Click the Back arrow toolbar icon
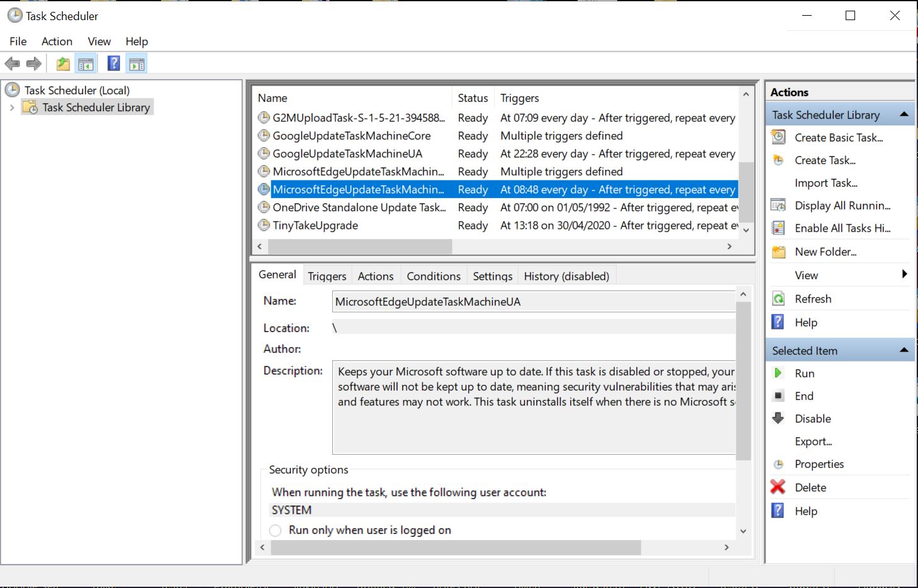Screen dimensions: 918x588 click(12, 64)
